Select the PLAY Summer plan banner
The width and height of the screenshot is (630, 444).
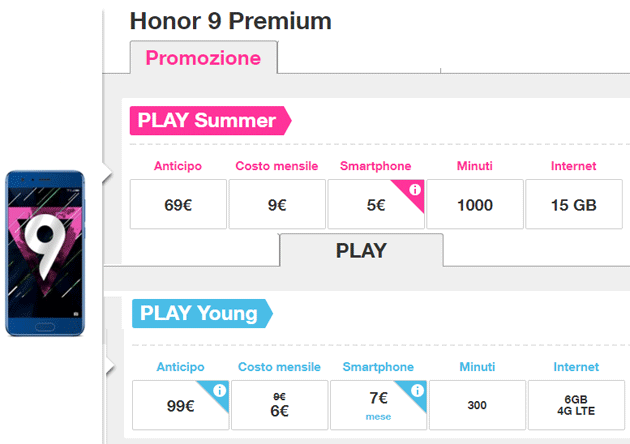coord(207,121)
